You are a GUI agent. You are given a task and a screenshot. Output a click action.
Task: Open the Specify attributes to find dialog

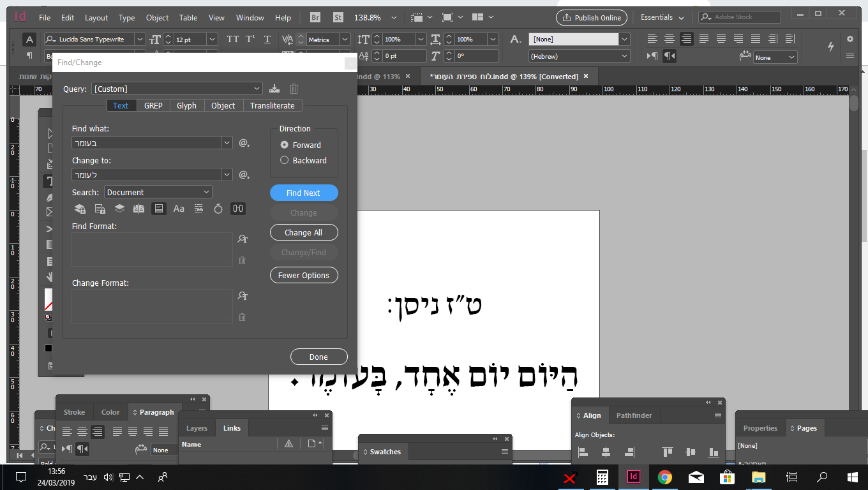(242, 238)
